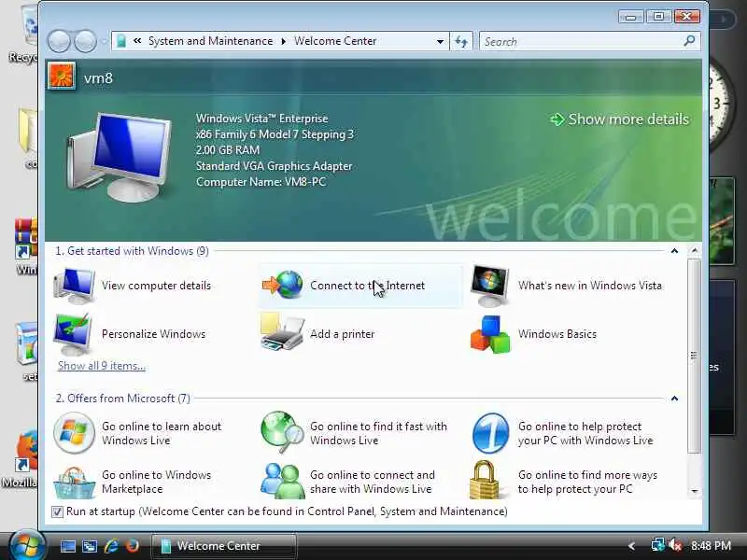Viewport: 747px width, 560px height.
Task: Click Welcome Center breadcrumb
Action: pyautogui.click(x=335, y=41)
